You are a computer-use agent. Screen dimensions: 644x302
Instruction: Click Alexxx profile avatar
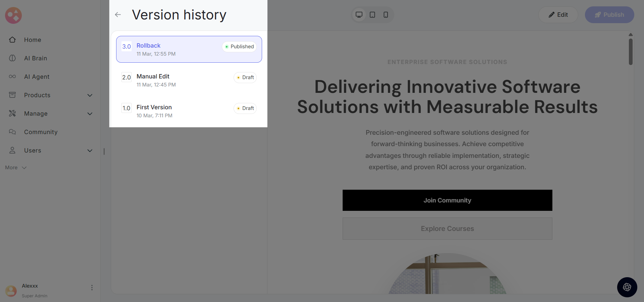[x=11, y=291]
